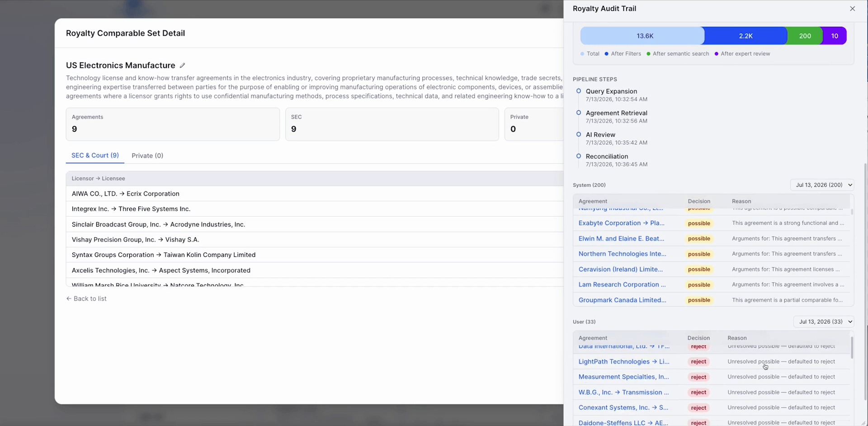Viewport: 868px width, 426px height.
Task: Open the LightPath Technologies agreement link
Action: [624, 361]
